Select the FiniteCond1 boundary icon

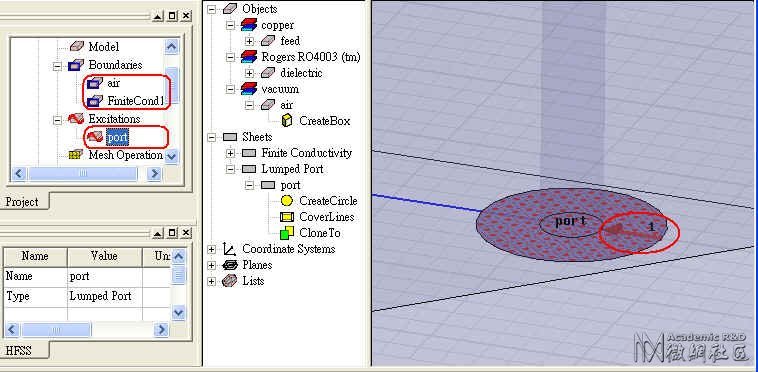tap(95, 101)
